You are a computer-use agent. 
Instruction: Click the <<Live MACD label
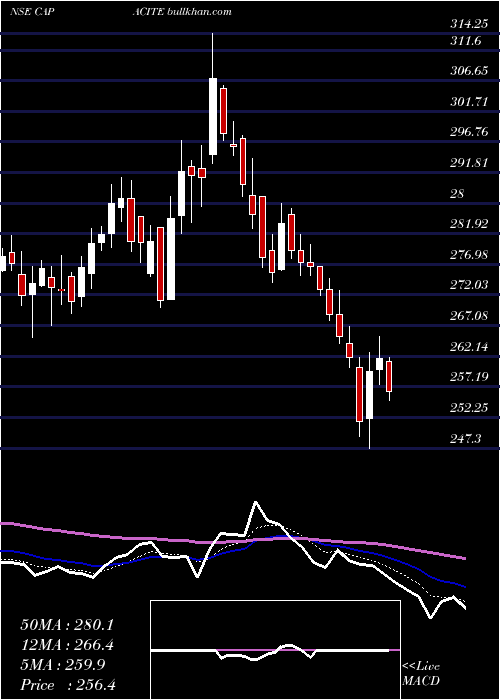point(421,674)
